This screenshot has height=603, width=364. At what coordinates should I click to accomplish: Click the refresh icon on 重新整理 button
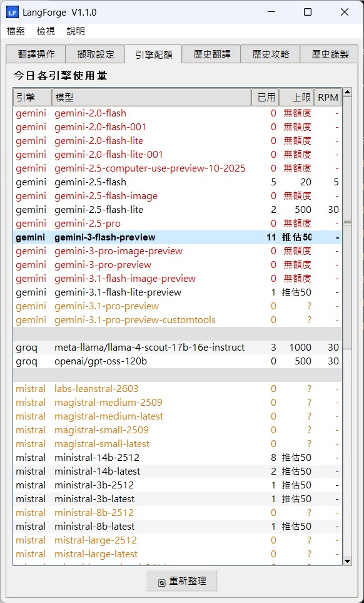click(161, 582)
